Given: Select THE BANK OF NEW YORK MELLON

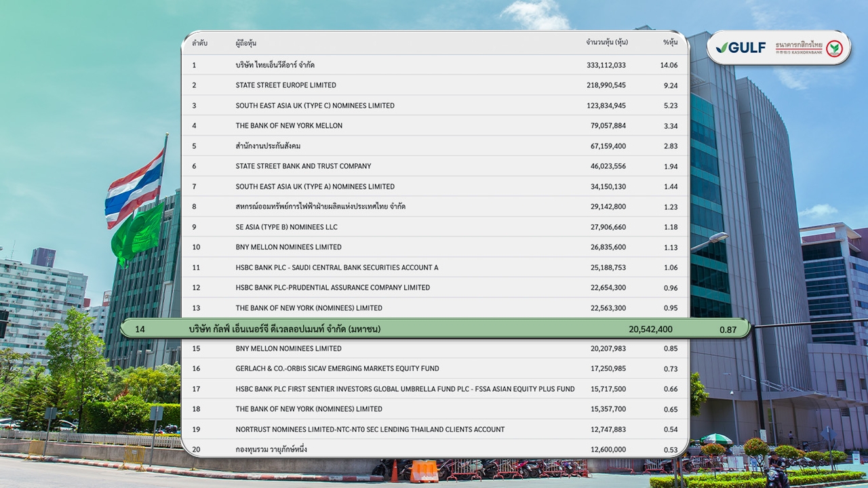Looking at the screenshot, I should coord(435,126).
